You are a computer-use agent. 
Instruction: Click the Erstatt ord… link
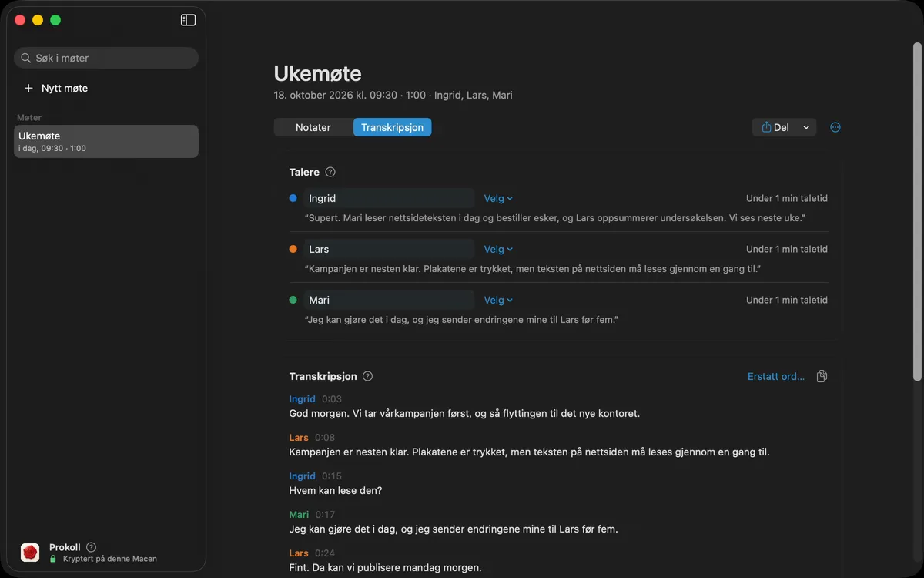(x=776, y=376)
